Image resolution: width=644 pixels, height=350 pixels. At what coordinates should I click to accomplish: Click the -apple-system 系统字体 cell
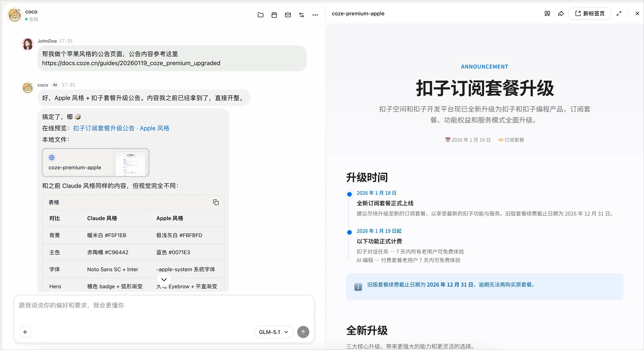(186, 269)
